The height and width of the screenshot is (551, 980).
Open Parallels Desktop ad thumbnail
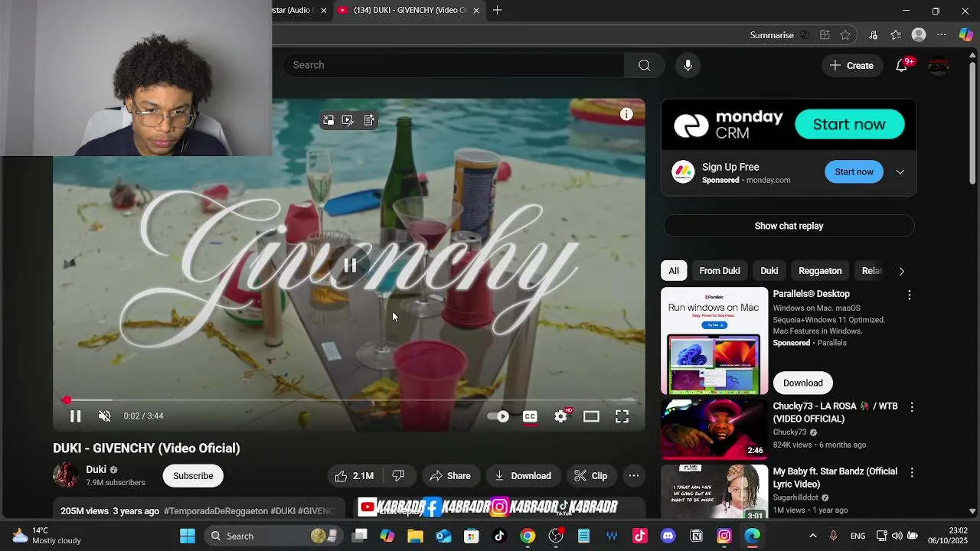click(714, 341)
